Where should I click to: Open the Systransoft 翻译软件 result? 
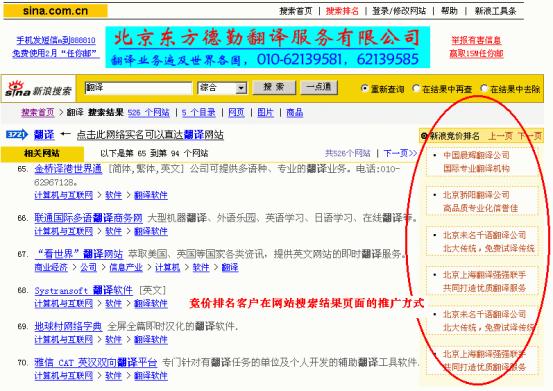click(x=84, y=290)
